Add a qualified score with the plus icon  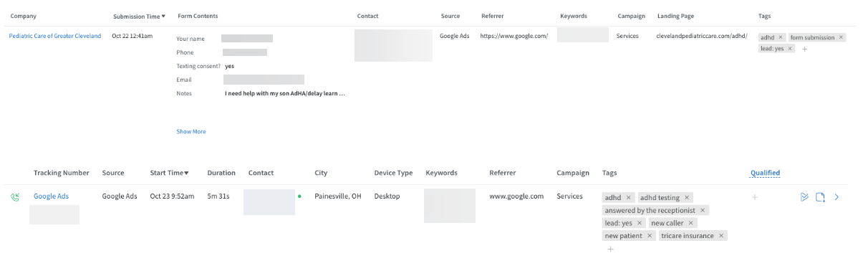(754, 196)
